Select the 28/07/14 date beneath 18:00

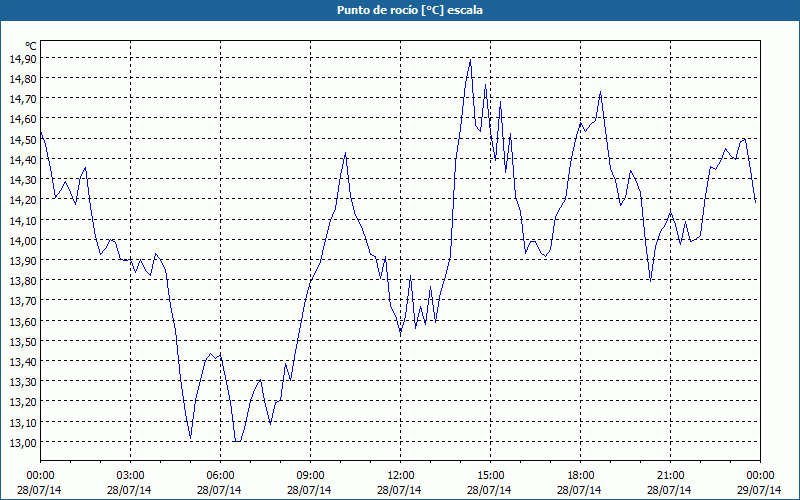[x=579, y=490]
